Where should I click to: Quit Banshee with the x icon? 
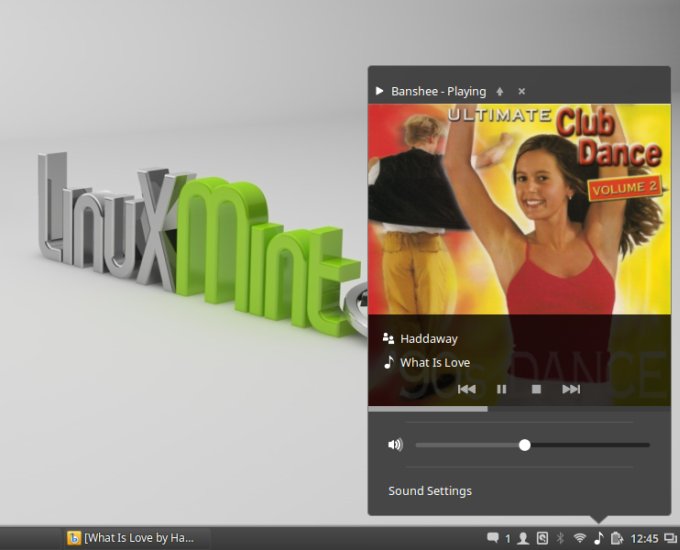(x=522, y=92)
